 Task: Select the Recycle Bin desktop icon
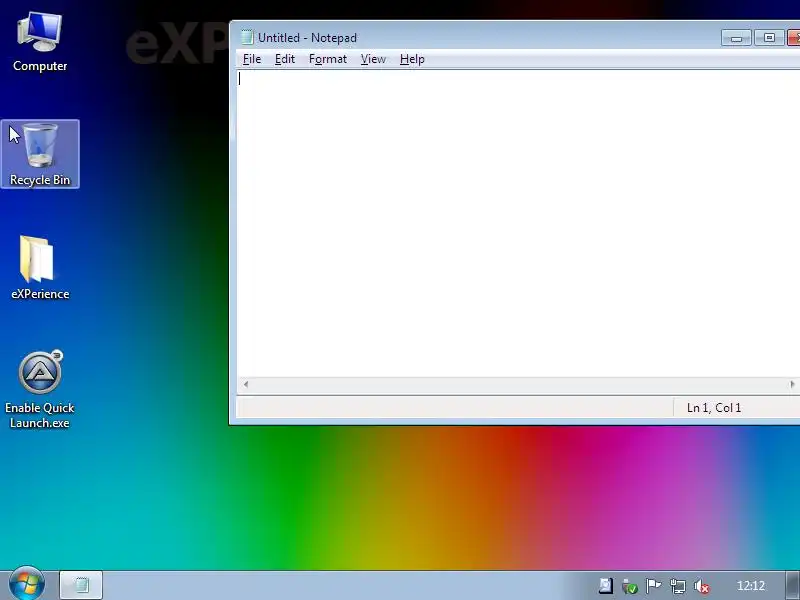point(40,154)
